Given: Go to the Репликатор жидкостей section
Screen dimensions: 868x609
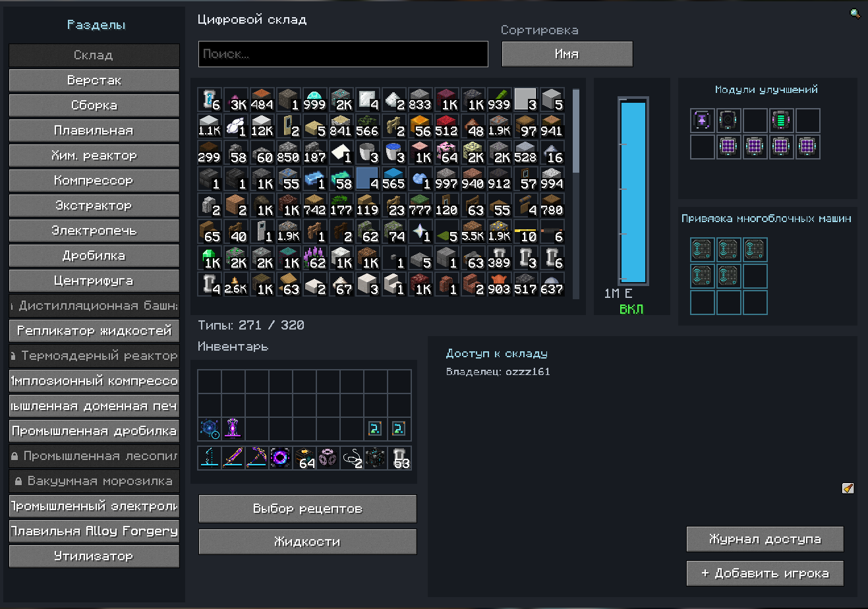Looking at the screenshot, I should [x=94, y=331].
